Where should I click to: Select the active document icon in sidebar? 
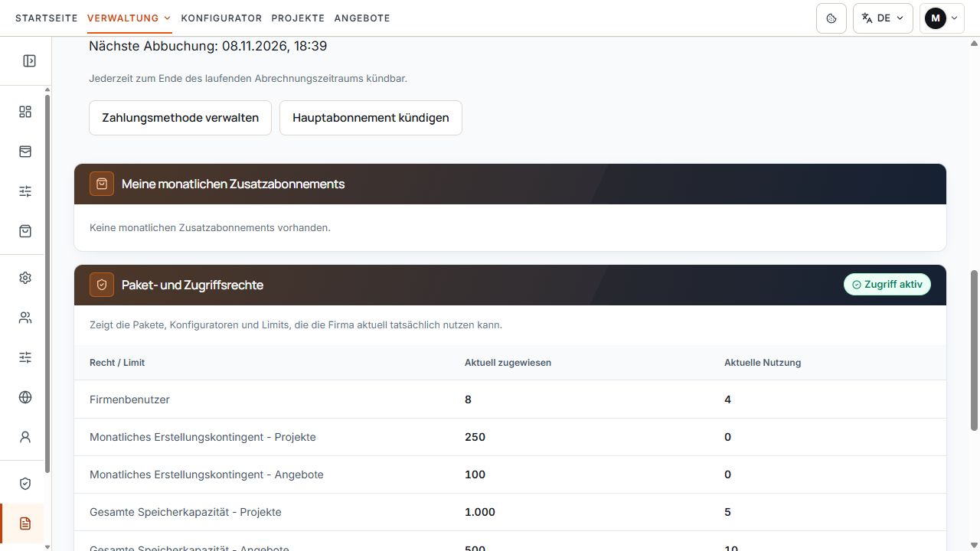[x=25, y=523]
